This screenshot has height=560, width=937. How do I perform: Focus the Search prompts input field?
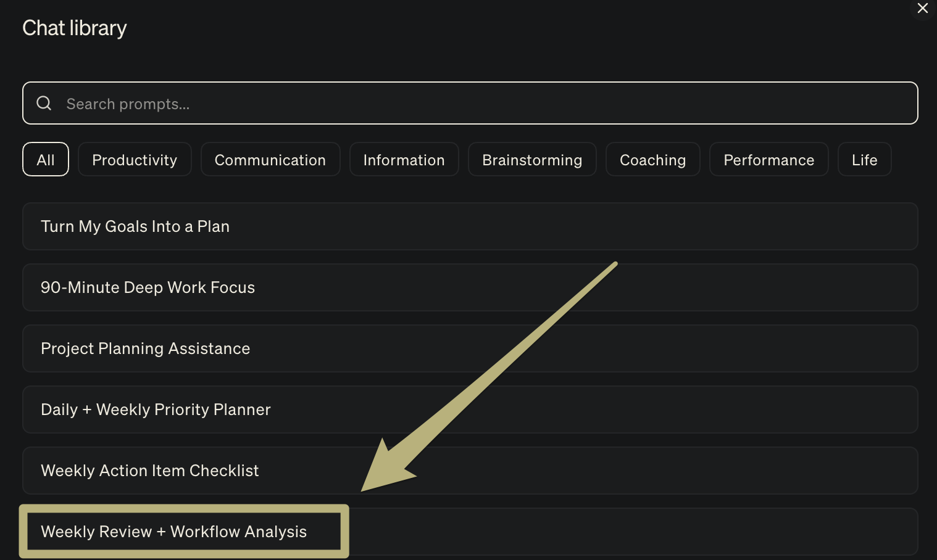point(469,104)
